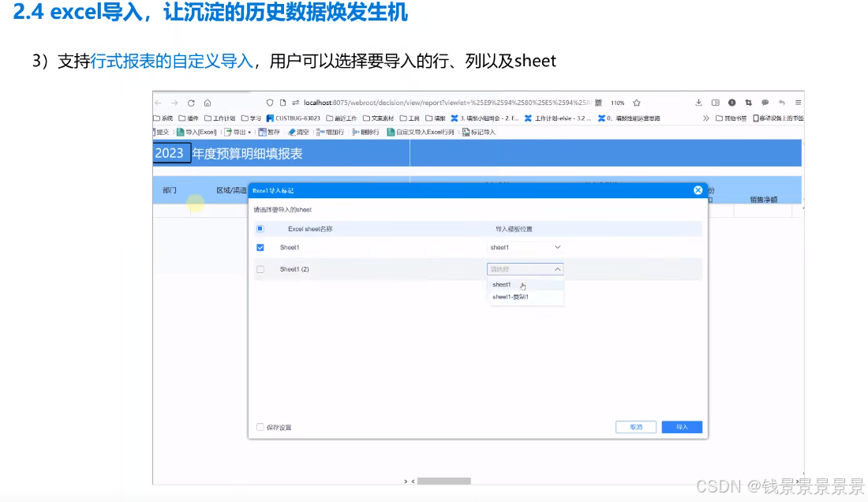Open the 系统 bookmark folder
Viewport: 868px width, 502px height.
[x=163, y=118]
